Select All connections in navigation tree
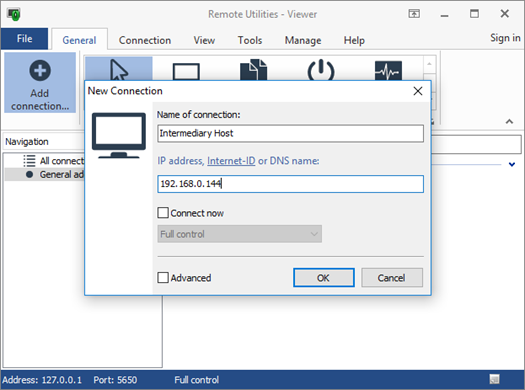 (62, 161)
